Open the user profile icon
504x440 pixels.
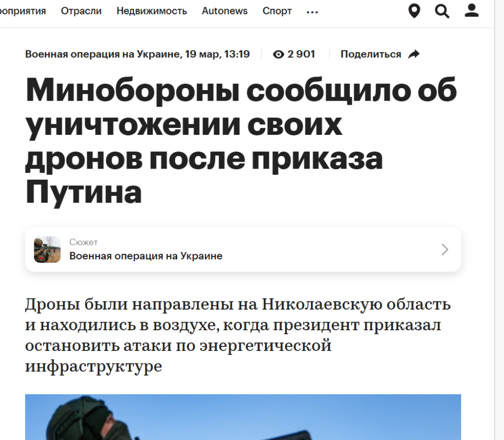472,10
